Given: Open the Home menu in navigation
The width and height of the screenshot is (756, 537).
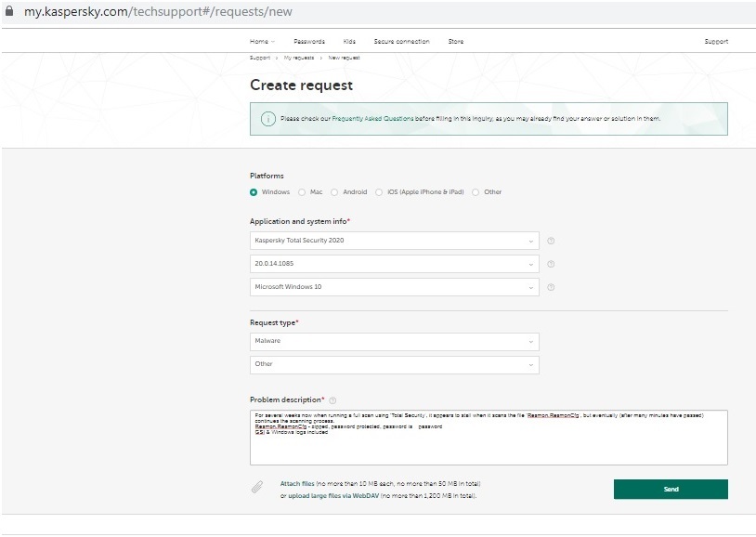Looking at the screenshot, I should pos(262,42).
